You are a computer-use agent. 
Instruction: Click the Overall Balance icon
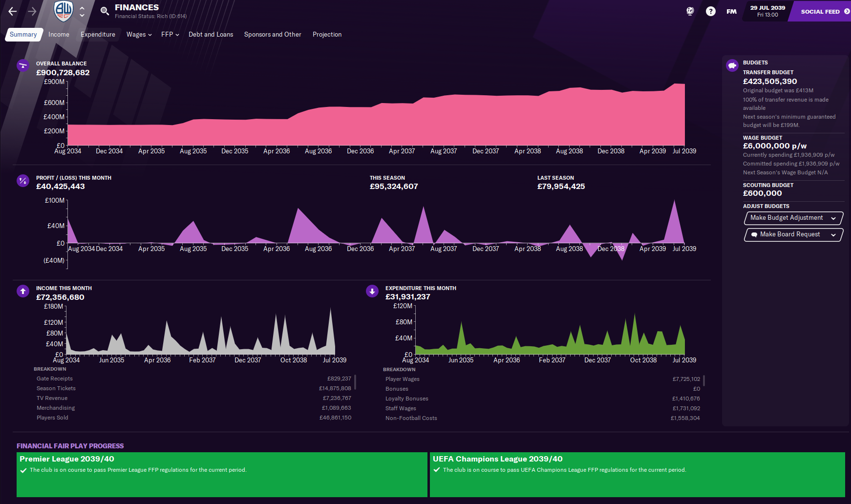click(23, 65)
